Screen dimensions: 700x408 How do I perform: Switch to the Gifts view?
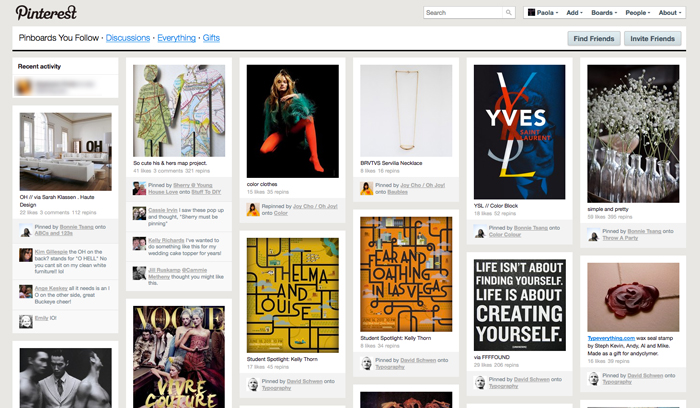pyautogui.click(x=211, y=38)
